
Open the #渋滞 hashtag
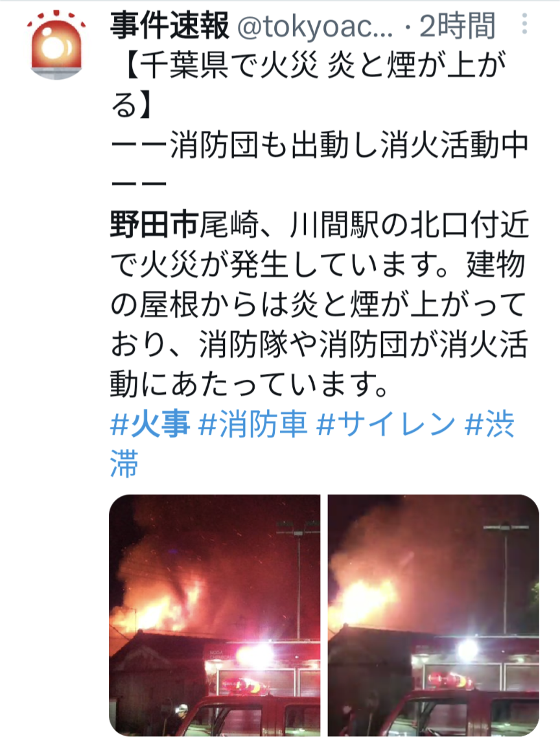pos(312,444)
